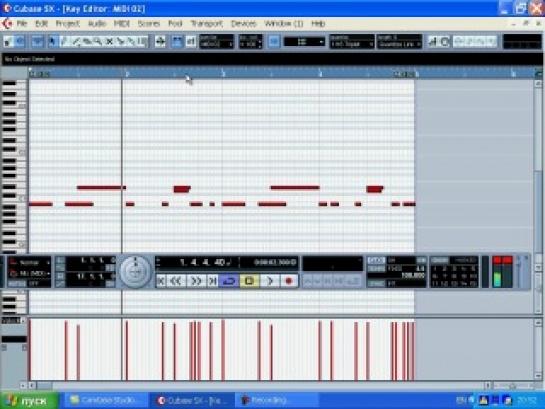Open the Transport menu
Screen dimensions: 545x409
[206, 24]
